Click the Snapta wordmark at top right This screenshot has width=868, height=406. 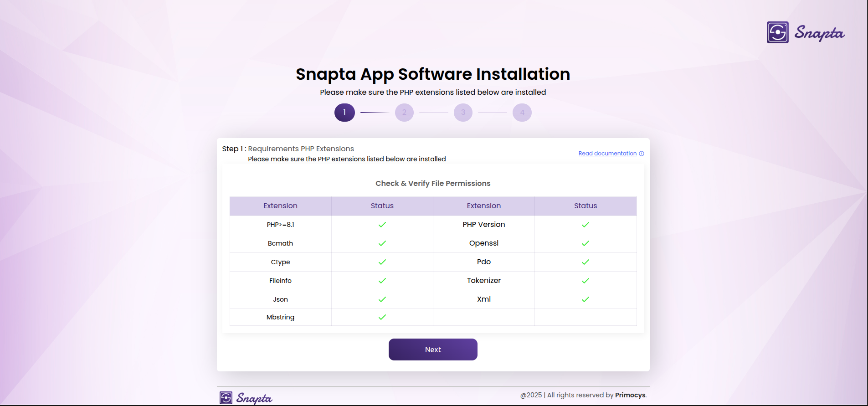click(x=820, y=33)
